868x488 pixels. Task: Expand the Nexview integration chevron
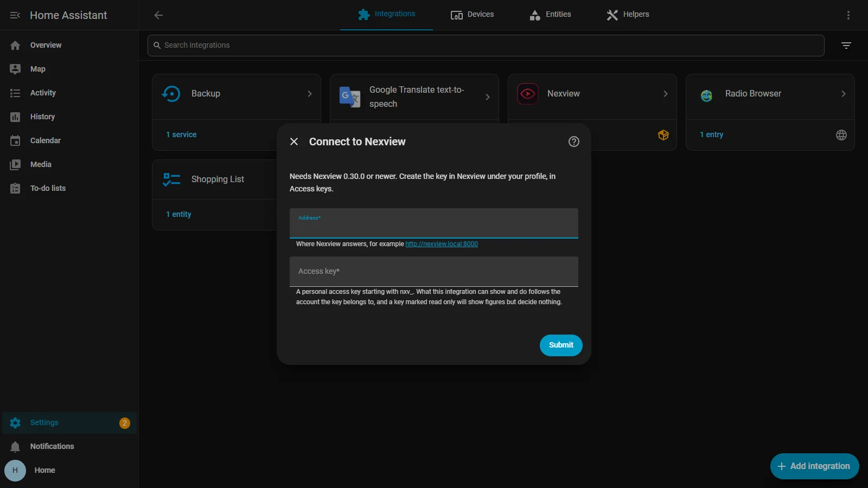[666, 94]
